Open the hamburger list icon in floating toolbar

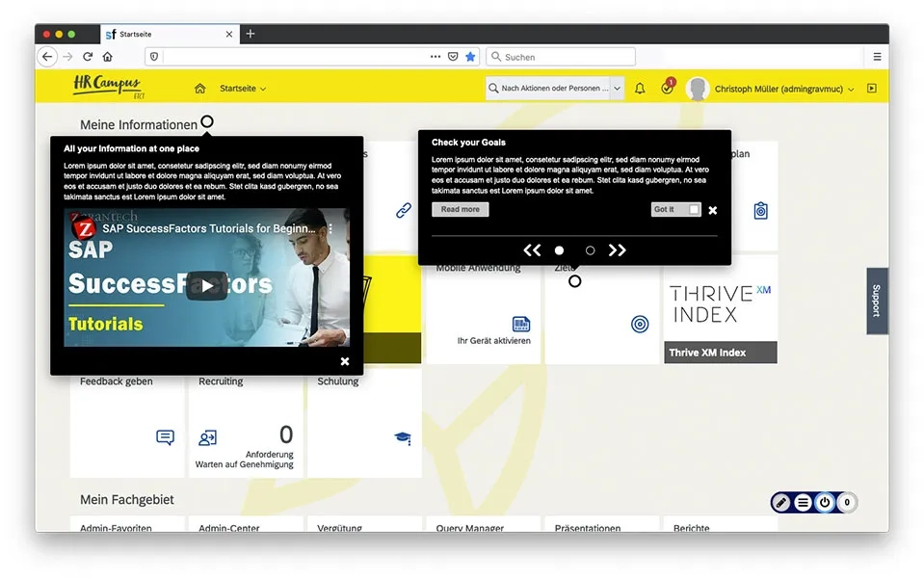(803, 503)
